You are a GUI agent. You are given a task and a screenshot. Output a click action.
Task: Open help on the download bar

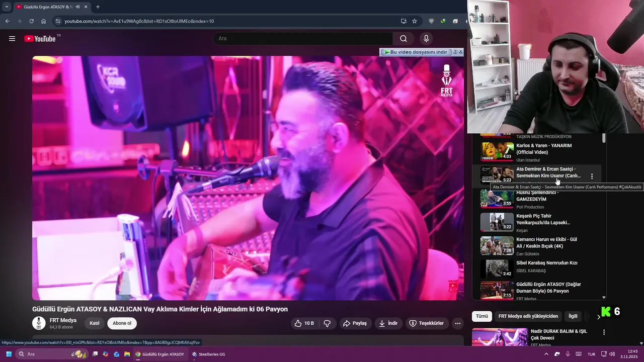455,52
